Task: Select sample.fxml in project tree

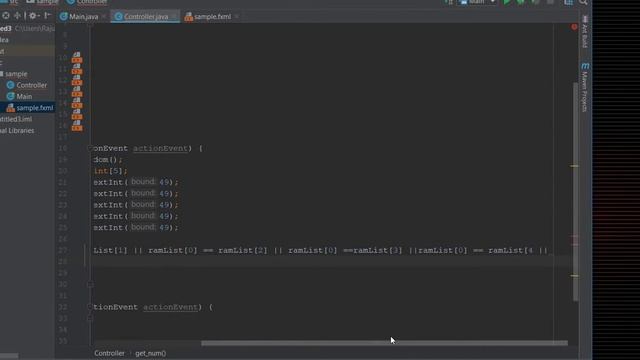Action: click(29, 108)
